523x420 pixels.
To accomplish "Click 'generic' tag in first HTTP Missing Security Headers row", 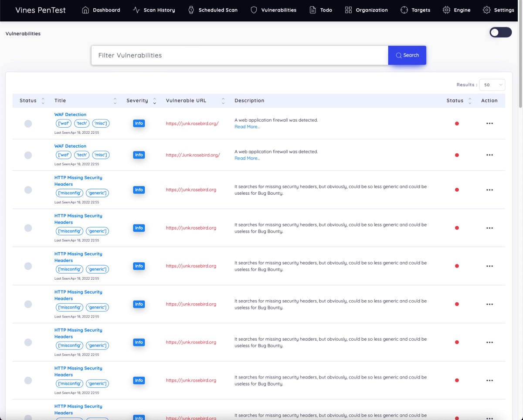I will [97, 193].
